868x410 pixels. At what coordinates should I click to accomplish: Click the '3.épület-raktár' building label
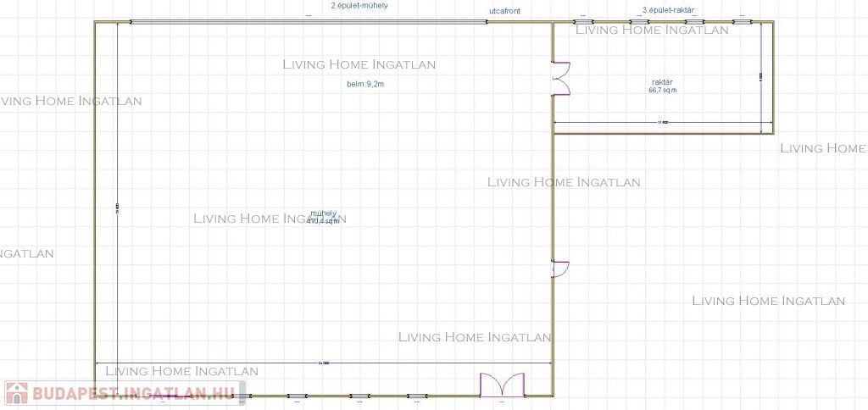click(x=669, y=10)
